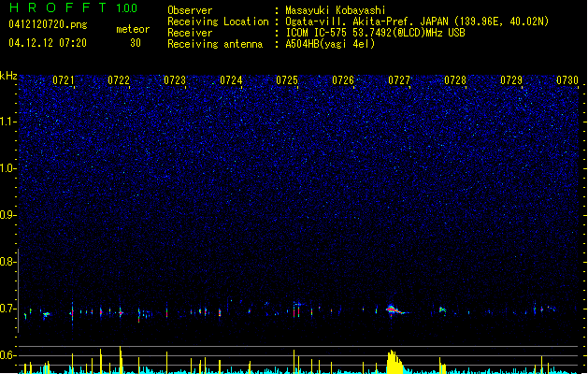This screenshot has width=588, height=374.
Task: Click receiver text ICOM IC-575 53.7492 MHz USB
Action: click(375, 33)
